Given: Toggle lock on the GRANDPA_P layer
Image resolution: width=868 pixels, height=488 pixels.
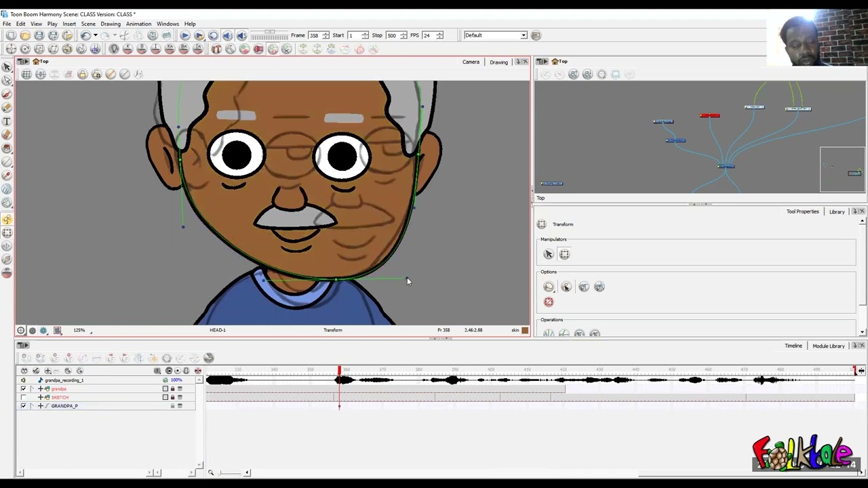Looking at the screenshot, I should [172, 406].
